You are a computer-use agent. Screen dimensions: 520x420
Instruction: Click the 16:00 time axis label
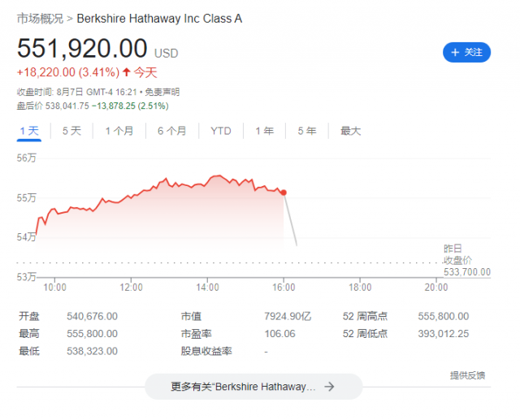coord(284,287)
